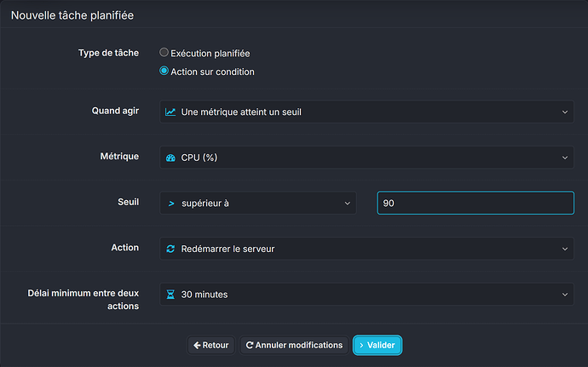Click the Annuler modifications button
This screenshot has height=367, width=588.
[x=294, y=345]
